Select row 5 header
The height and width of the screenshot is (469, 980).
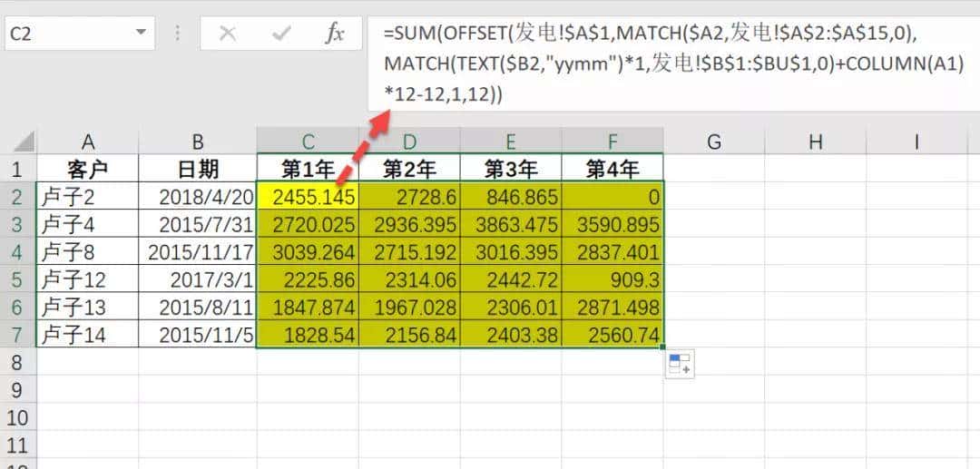(x=17, y=279)
